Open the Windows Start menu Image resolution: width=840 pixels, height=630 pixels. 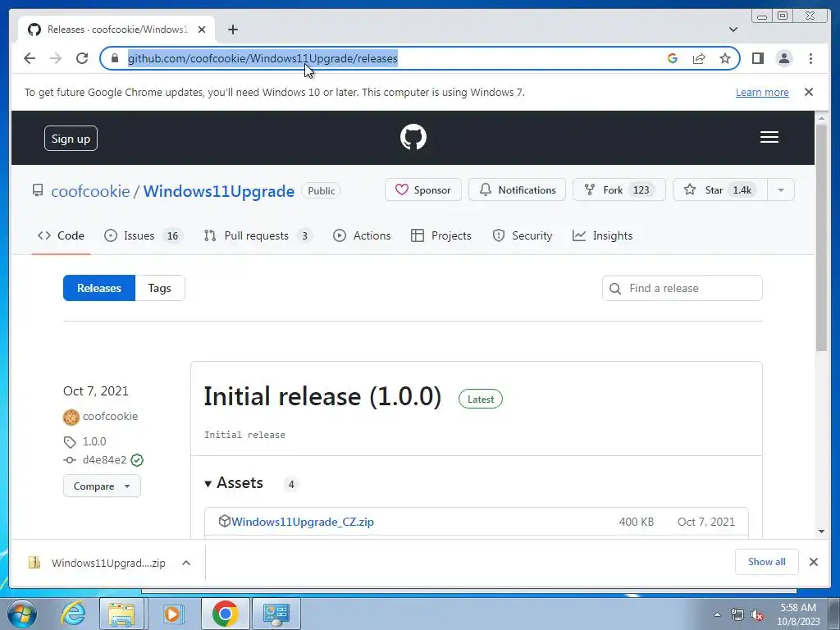point(21,614)
